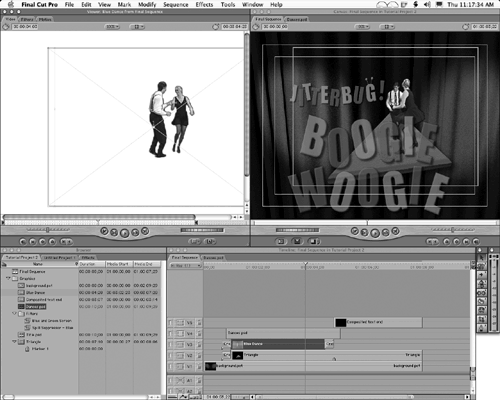500x400 pixels.
Task: Collapse the Filters bin in Browser
Action: pos(14,314)
